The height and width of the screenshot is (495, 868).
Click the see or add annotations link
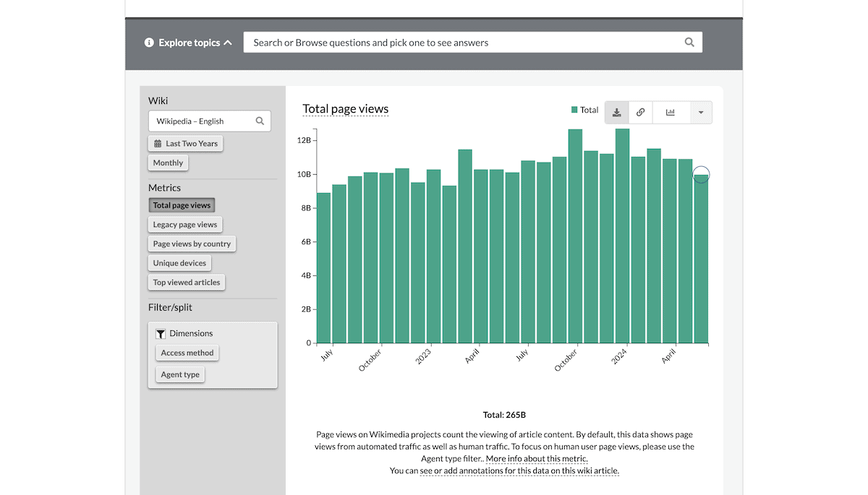pyautogui.click(x=519, y=470)
